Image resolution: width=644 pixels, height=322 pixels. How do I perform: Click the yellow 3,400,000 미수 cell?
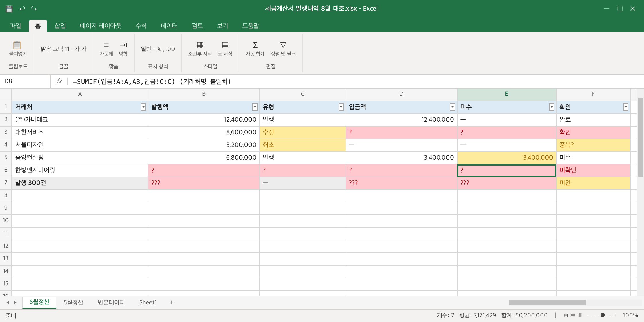507,158
